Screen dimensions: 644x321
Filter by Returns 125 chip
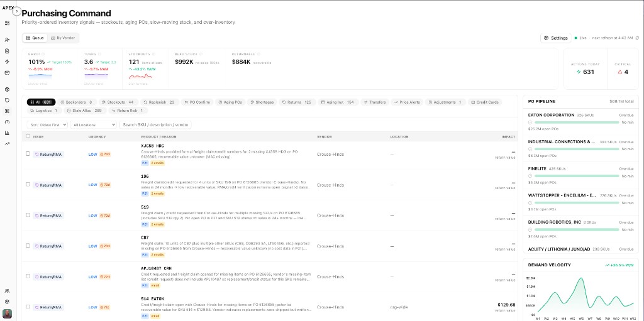click(297, 102)
